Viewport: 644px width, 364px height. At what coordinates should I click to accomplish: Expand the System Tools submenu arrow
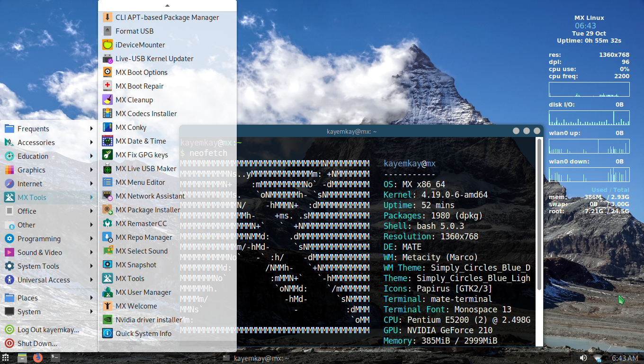click(91, 266)
